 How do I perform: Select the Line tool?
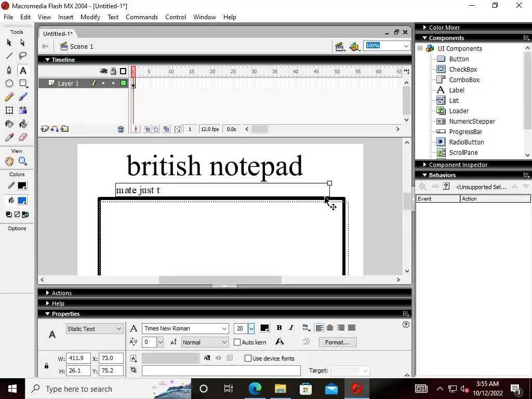pos(9,56)
